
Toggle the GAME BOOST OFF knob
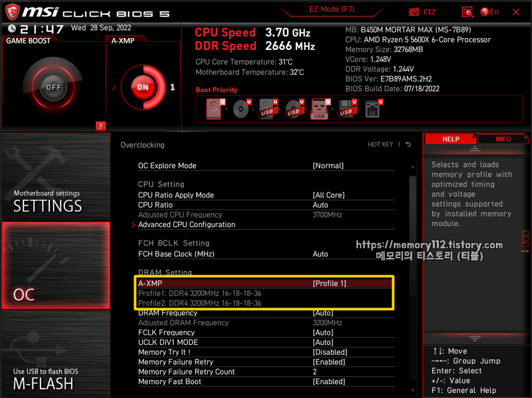53,87
